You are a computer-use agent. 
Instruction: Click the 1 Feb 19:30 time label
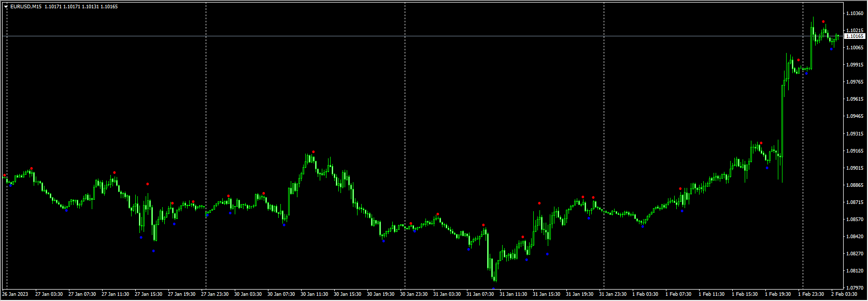tap(778, 294)
